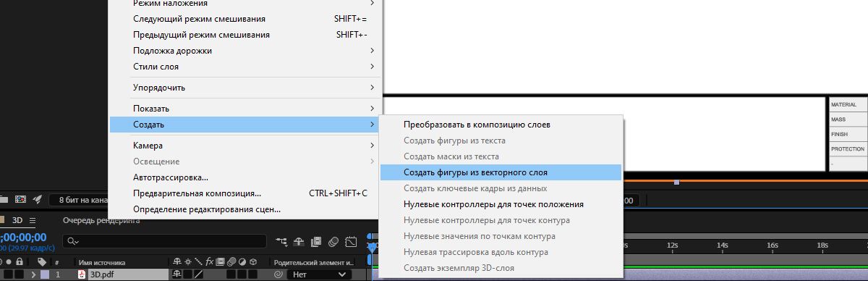The height and width of the screenshot is (281, 868).
Task: Click the layer color label swatch for 3D.pdf
Action: (46, 275)
